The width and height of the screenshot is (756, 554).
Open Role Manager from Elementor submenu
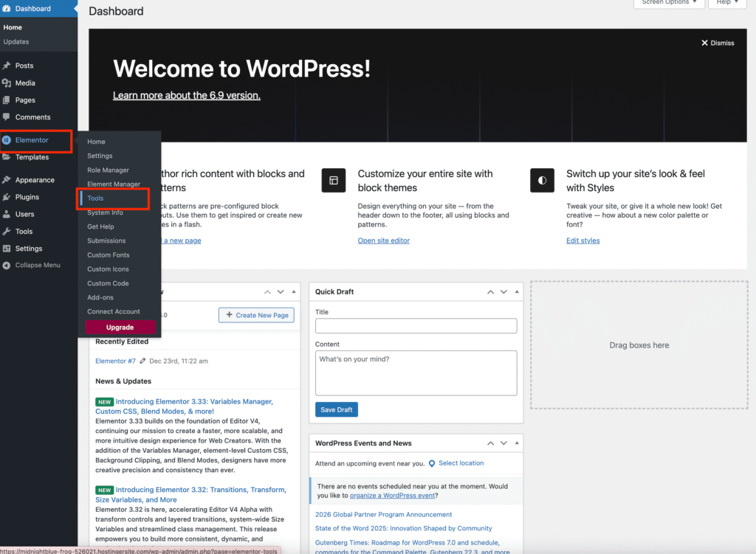pyautogui.click(x=108, y=170)
